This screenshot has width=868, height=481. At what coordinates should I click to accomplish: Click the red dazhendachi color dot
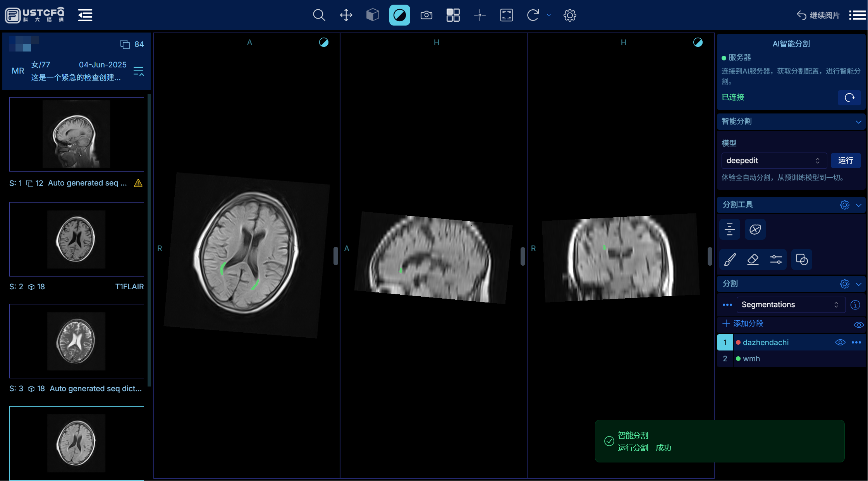point(738,342)
